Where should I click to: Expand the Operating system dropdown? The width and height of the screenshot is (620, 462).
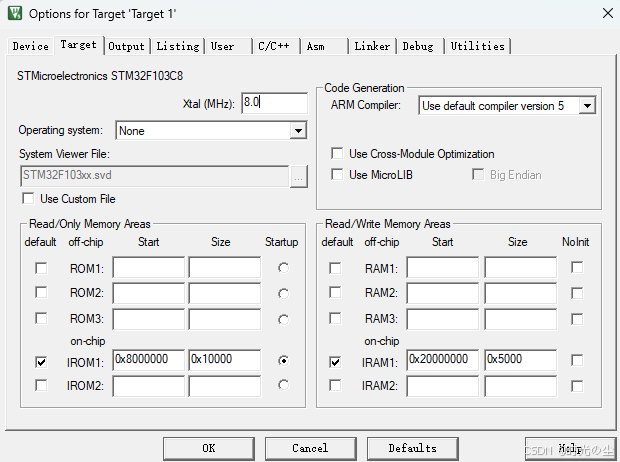pyautogui.click(x=298, y=131)
